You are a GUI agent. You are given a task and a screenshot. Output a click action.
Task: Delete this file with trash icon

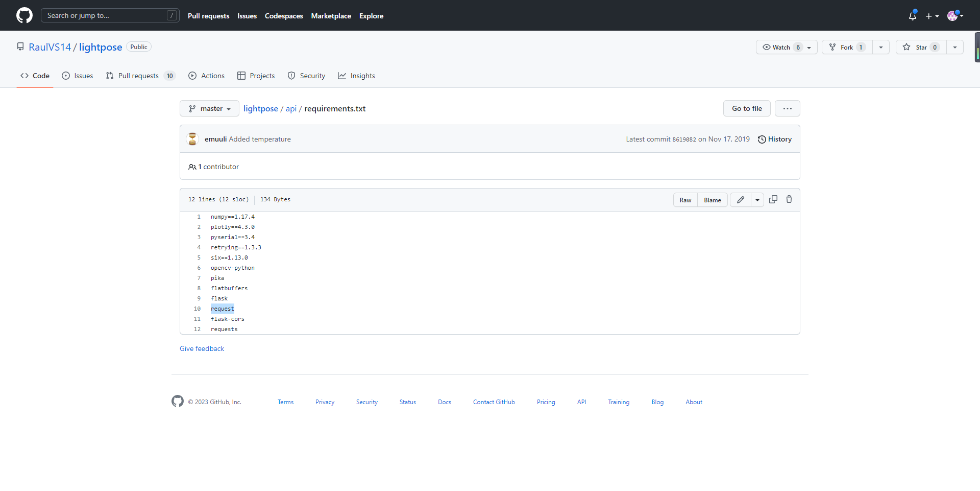pos(789,199)
